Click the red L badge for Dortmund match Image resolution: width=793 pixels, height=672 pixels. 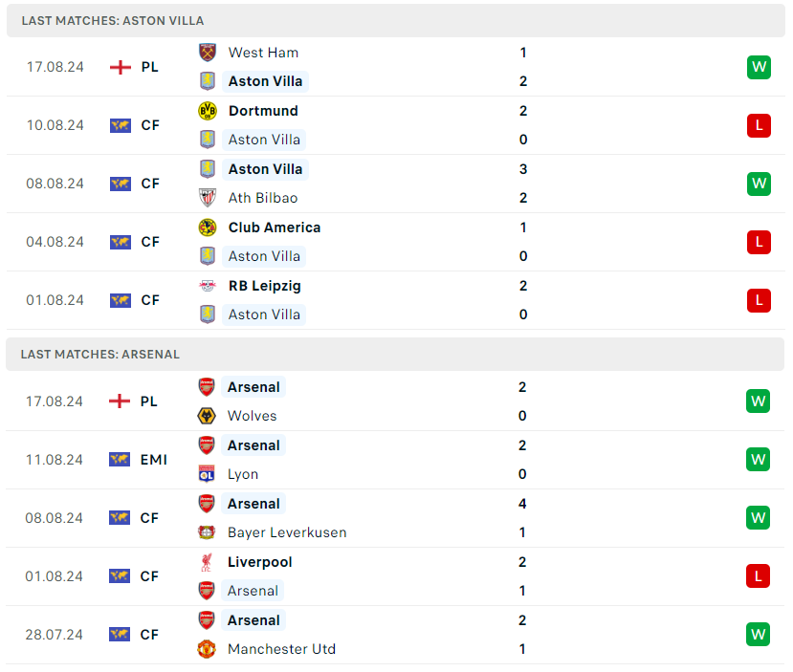(x=759, y=125)
